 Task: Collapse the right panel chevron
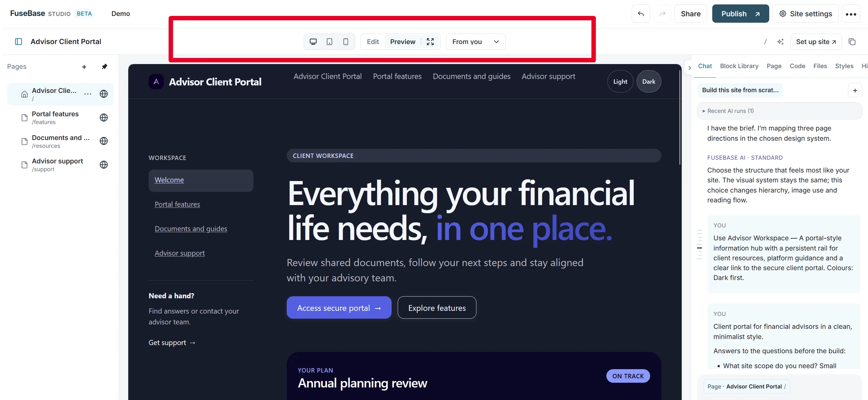click(690, 67)
